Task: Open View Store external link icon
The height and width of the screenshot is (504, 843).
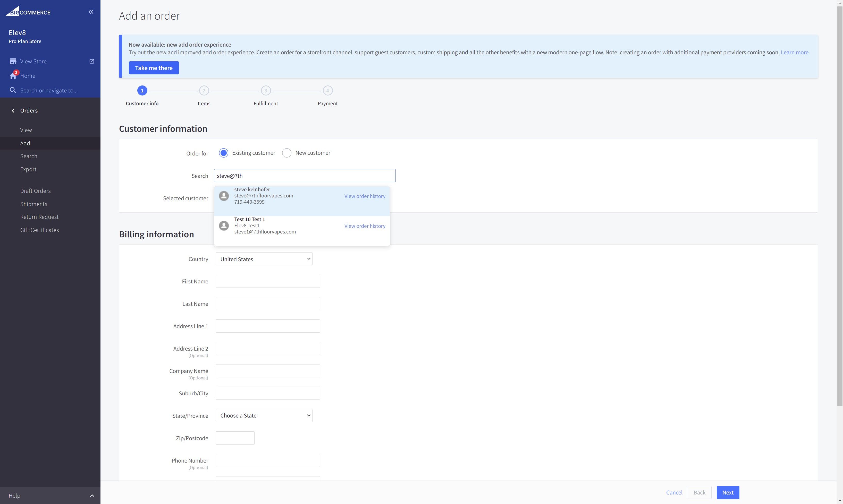Action: [x=91, y=62]
